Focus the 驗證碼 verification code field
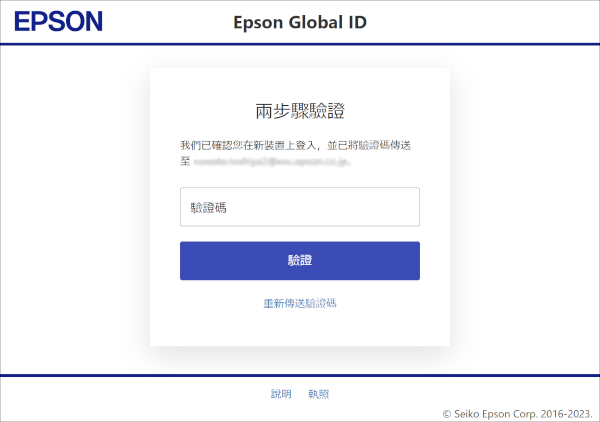 (300, 207)
